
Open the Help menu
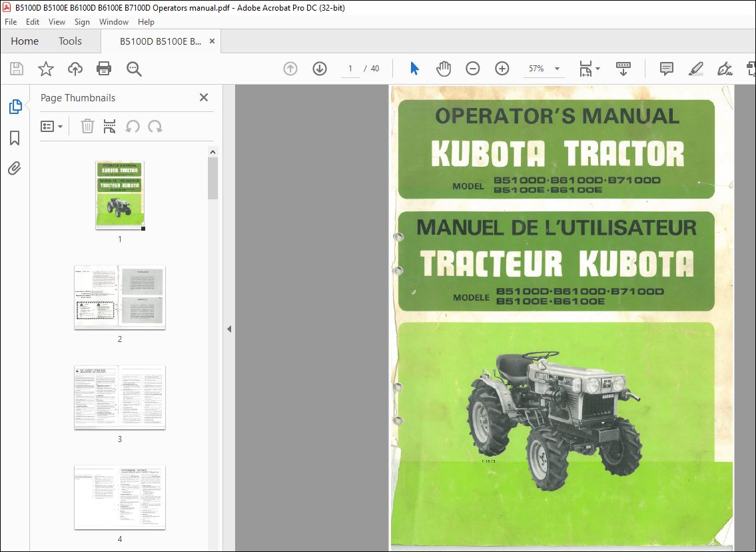[146, 22]
